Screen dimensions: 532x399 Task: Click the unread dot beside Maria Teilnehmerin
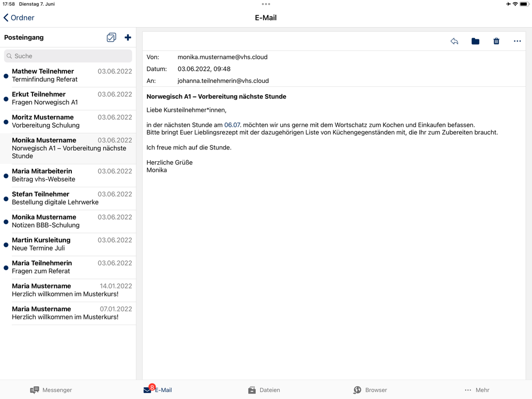pyautogui.click(x=6, y=268)
